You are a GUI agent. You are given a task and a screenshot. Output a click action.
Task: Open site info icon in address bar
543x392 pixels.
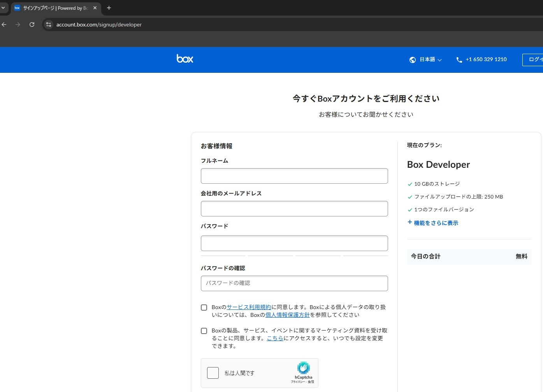point(49,25)
